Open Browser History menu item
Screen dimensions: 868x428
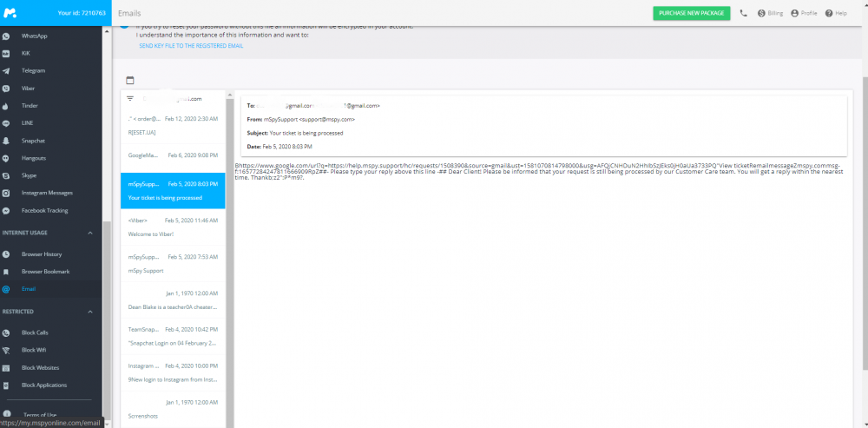pos(41,254)
